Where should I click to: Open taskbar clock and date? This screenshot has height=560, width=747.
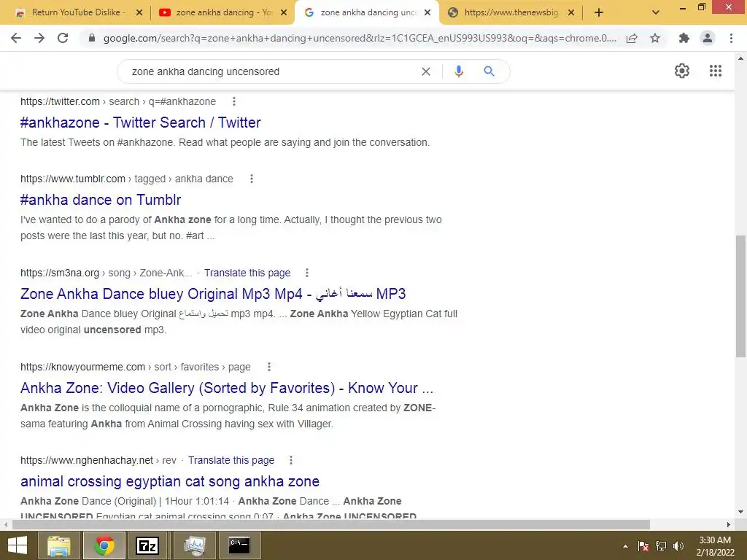[x=715, y=546]
